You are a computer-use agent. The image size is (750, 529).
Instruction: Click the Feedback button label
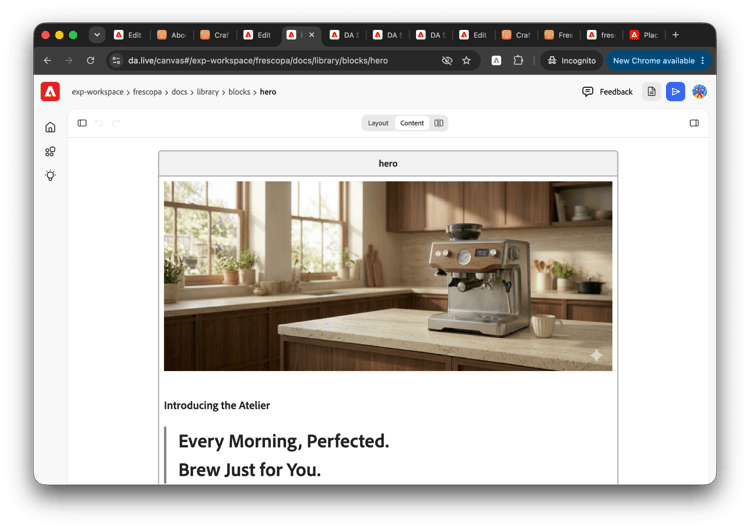[616, 92]
